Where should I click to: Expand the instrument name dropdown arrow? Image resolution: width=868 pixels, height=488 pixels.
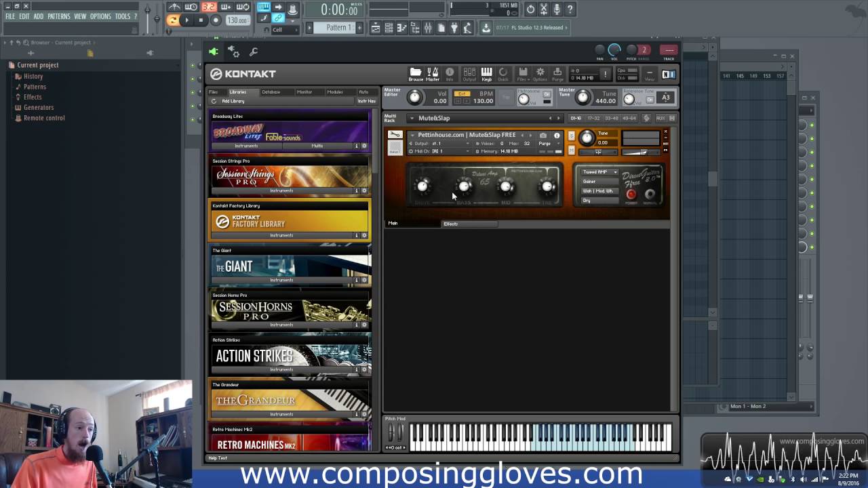coord(412,135)
